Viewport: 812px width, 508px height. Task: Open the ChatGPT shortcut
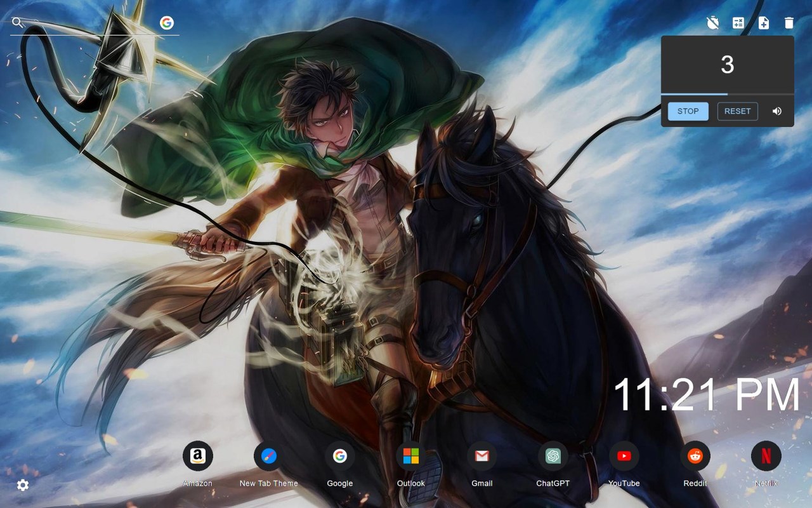pos(553,464)
